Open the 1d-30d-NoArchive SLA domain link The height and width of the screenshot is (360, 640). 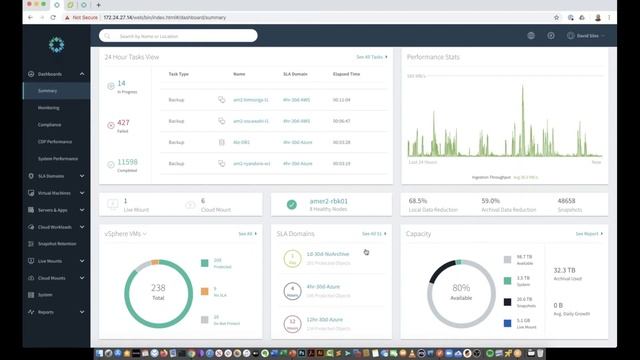click(x=328, y=254)
